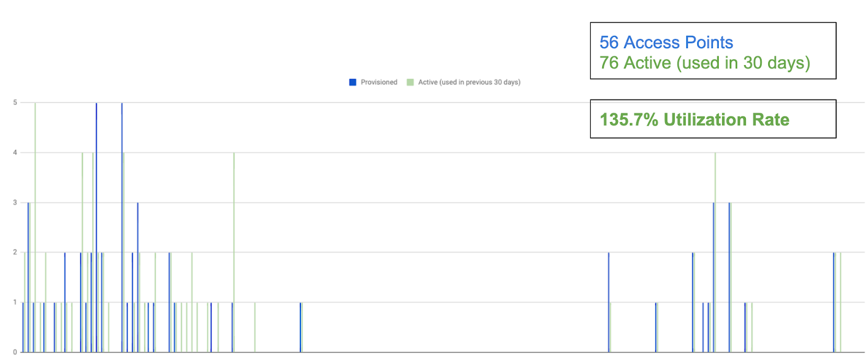This screenshot has height=355, width=868.
Task: Select the Active (used in previous 30 days) legend label
Action: click(x=469, y=82)
